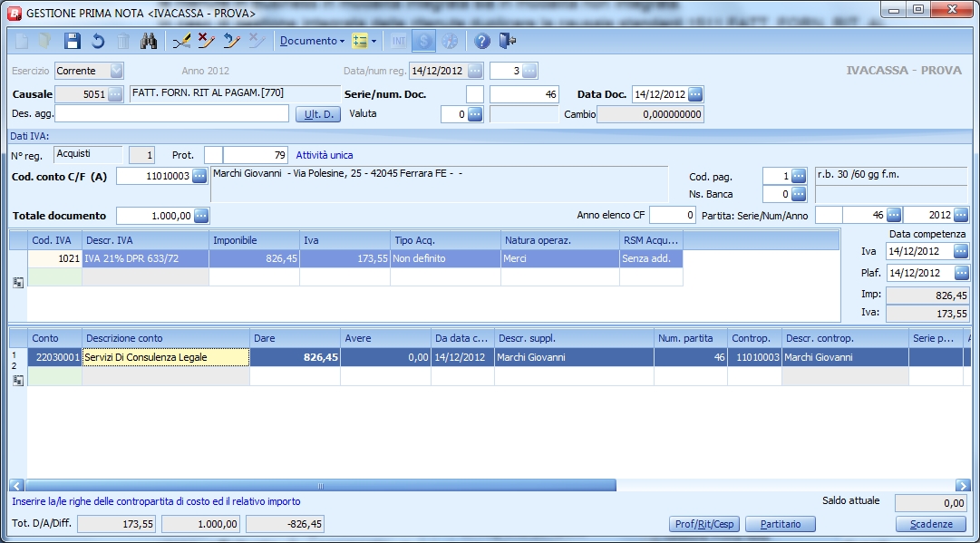Screen dimensions: 980x543
Task: Click the Descrizione conto column header
Action: [x=166, y=338]
